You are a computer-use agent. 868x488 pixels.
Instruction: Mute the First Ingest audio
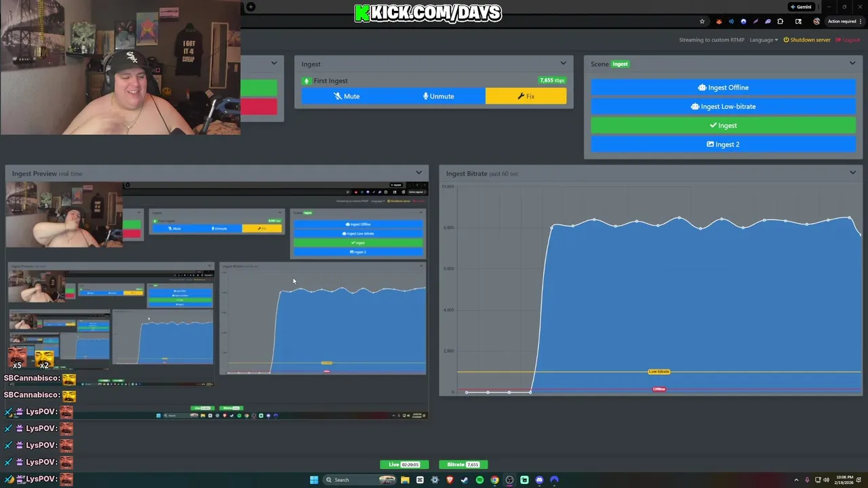(347, 96)
